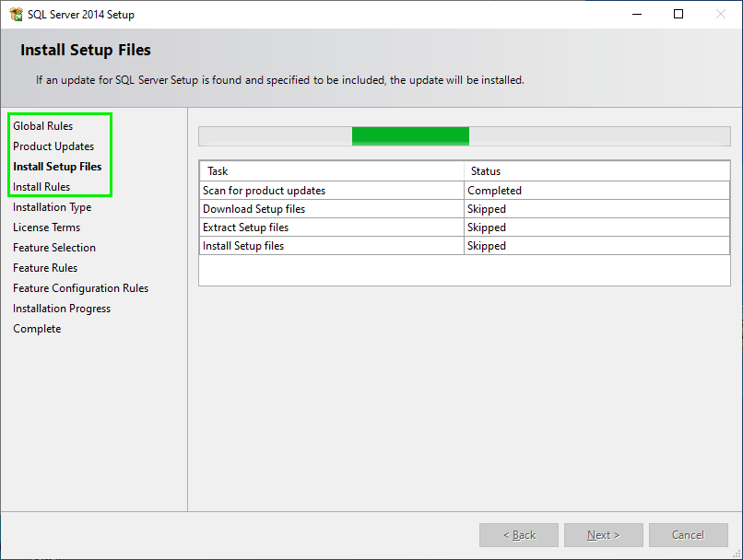The image size is (743, 560).
Task: Open the Install Rules step
Action: coord(41,186)
